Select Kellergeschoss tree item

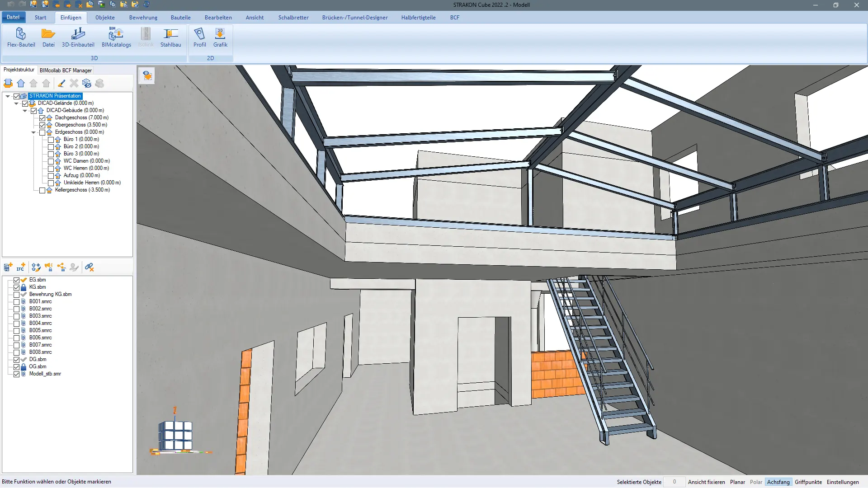pyautogui.click(x=82, y=189)
